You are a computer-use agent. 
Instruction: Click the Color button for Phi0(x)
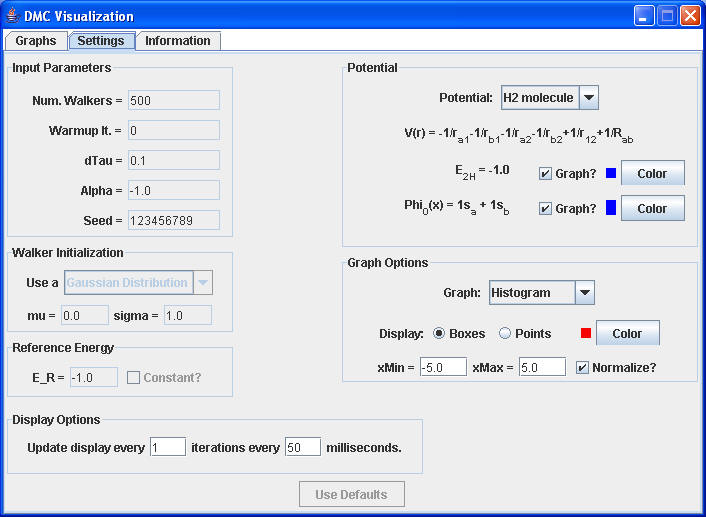pos(652,208)
